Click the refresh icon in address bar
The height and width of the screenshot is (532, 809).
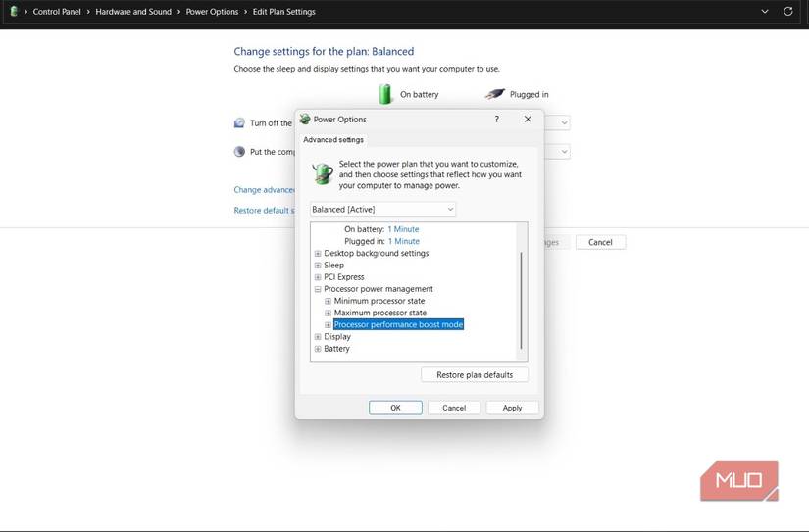coord(787,12)
